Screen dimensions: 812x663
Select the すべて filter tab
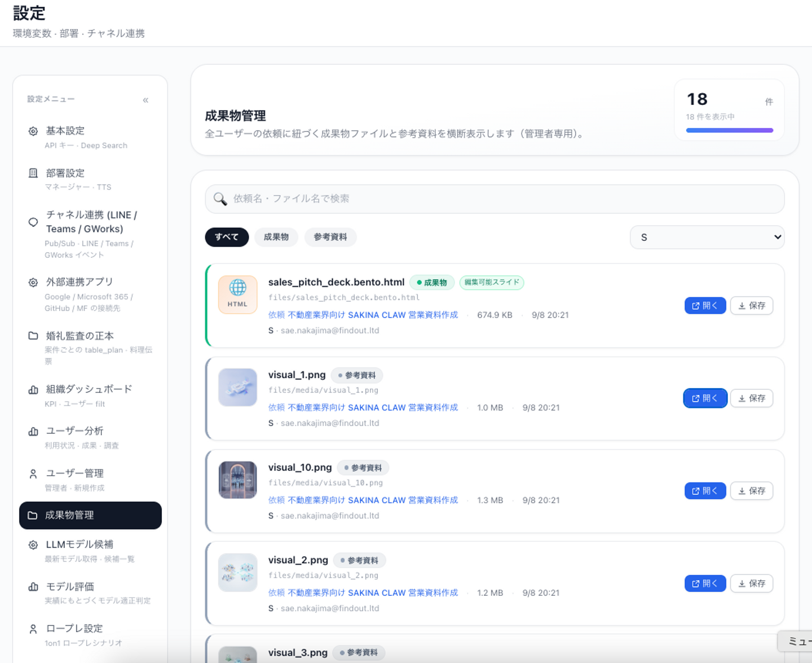[227, 237]
